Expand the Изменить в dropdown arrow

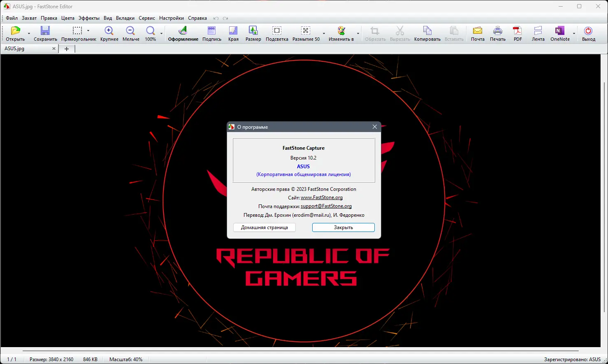pyautogui.click(x=358, y=33)
